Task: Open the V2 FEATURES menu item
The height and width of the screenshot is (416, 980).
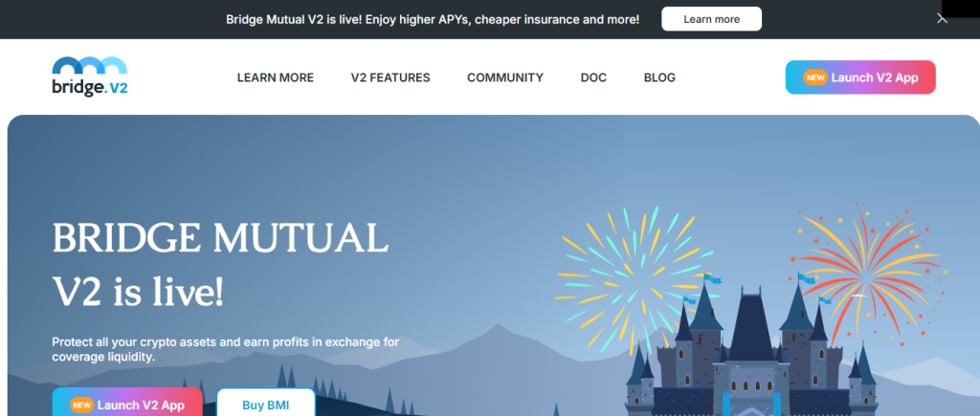Action: [390, 77]
